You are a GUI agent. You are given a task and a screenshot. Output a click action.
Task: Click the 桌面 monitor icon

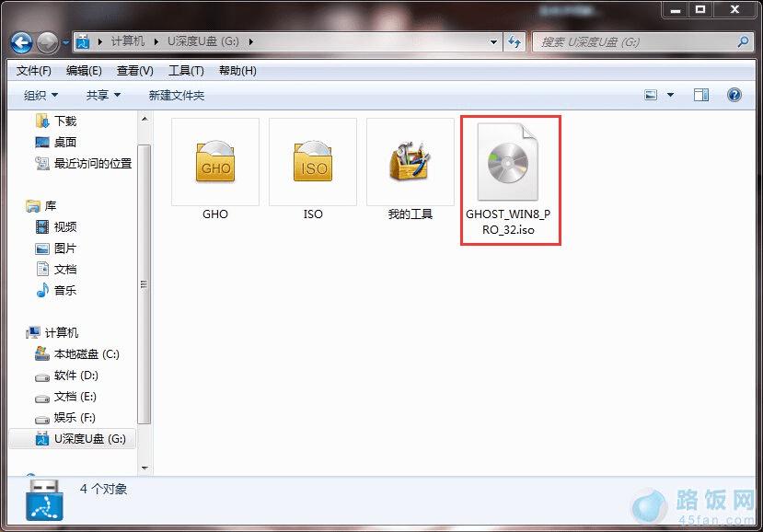pyautogui.click(x=42, y=142)
